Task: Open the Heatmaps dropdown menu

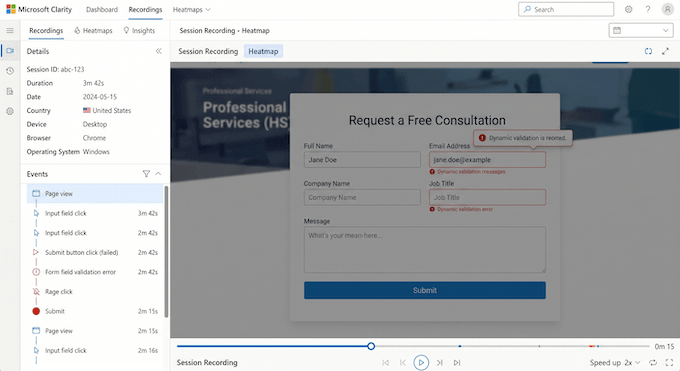Action: pos(191,10)
